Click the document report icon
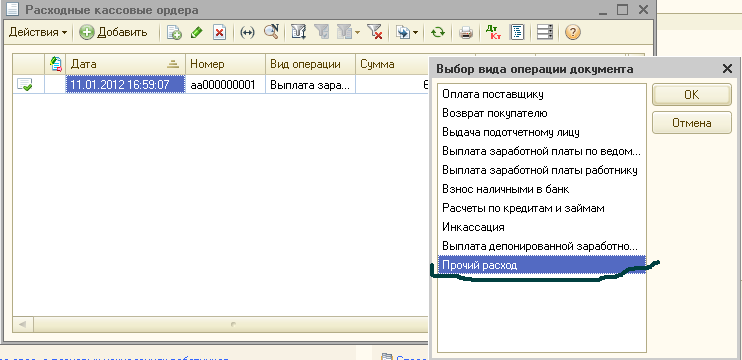Screen dimensions: 742x360 click(517, 33)
